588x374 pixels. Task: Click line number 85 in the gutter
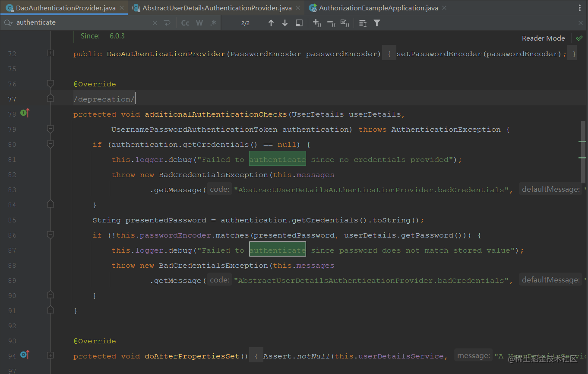(x=12, y=220)
